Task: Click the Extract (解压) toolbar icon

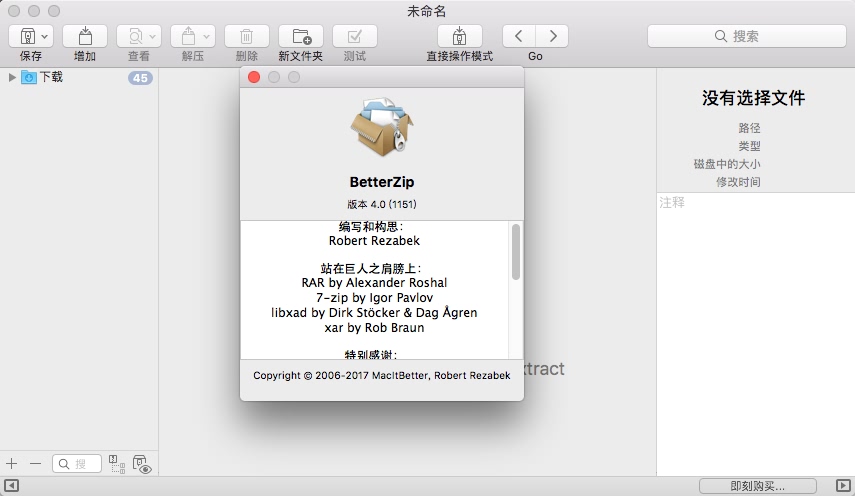Action: (188, 37)
